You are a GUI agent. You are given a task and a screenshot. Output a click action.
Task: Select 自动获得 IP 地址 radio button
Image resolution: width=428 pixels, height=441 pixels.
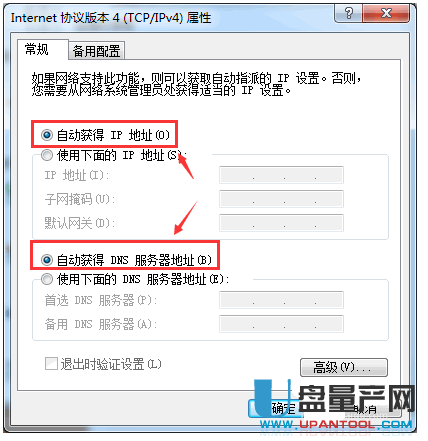point(47,135)
